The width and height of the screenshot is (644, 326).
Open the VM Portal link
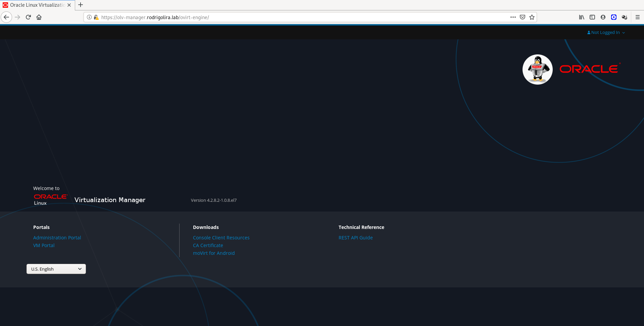tap(44, 245)
